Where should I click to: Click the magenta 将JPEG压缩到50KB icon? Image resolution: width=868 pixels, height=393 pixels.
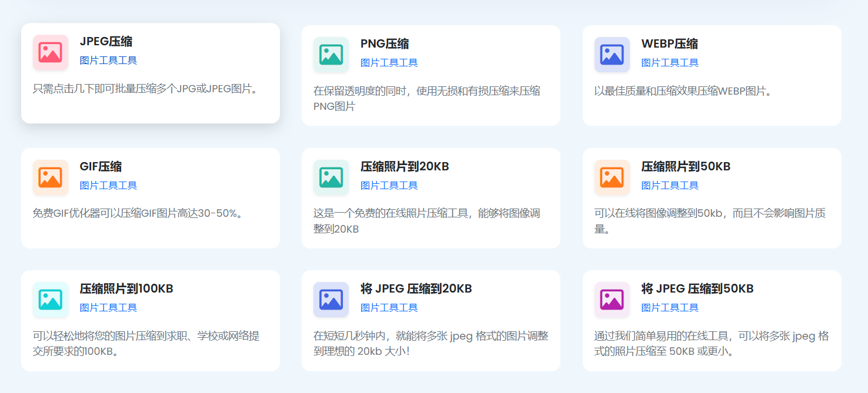click(612, 300)
